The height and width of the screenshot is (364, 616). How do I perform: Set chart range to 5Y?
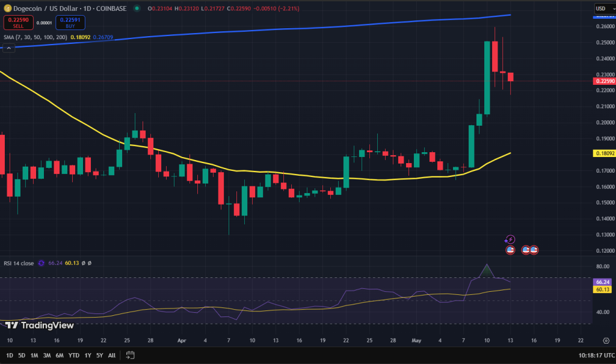click(x=100, y=356)
